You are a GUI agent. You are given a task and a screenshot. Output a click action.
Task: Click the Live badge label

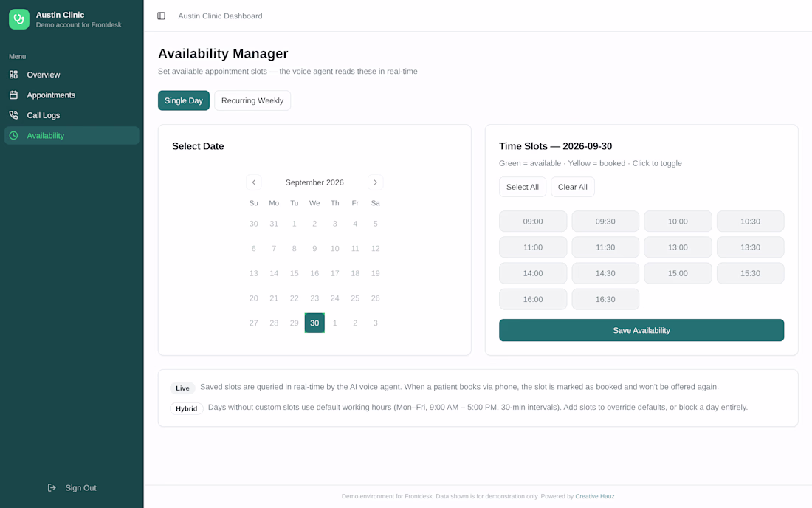pyautogui.click(x=182, y=388)
